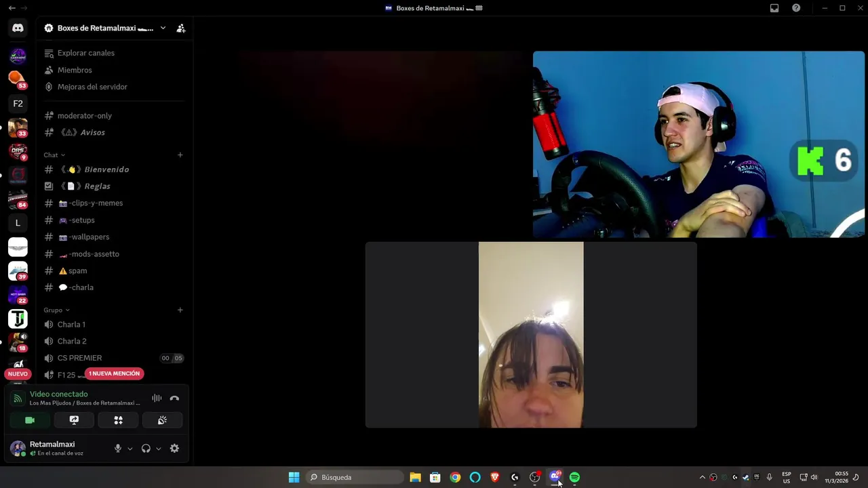The height and width of the screenshot is (488, 868).
Task: Start an activity
Action: (118, 420)
